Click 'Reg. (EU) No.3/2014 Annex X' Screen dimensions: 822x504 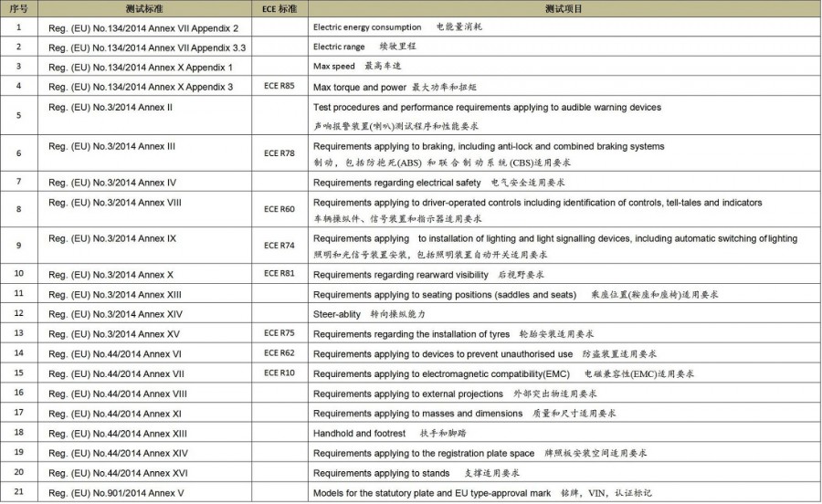click(111, 275)
